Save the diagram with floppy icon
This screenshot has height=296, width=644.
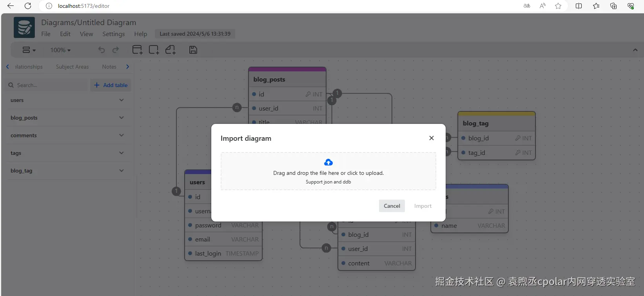click(x=193, y=50)
